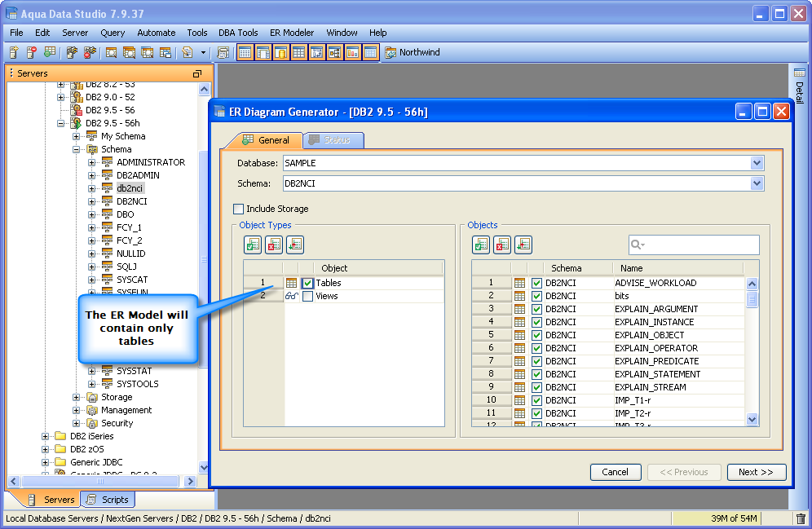812x529 pixels.
Task: Expand the ADMINISTRATOR schema tree node
Action: coord(92,162)
